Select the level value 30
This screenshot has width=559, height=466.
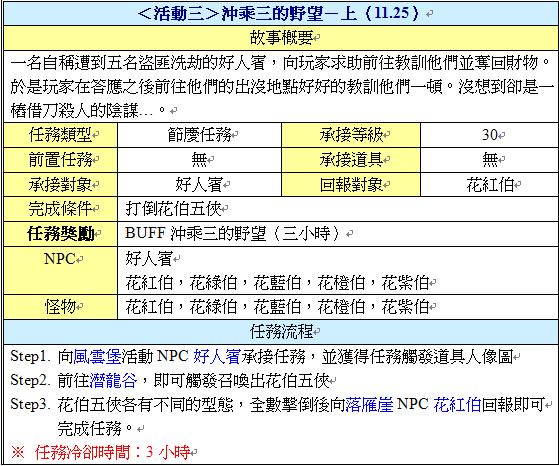(490, 135)
